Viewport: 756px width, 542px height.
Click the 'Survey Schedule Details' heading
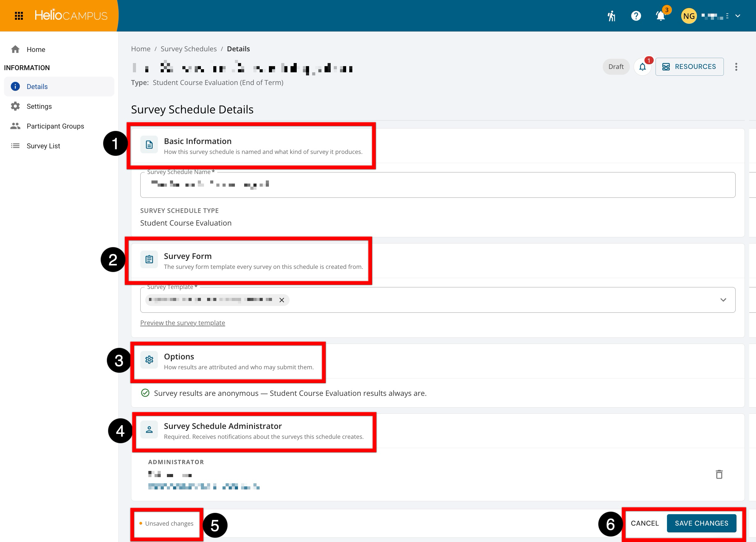coord(192,109)
